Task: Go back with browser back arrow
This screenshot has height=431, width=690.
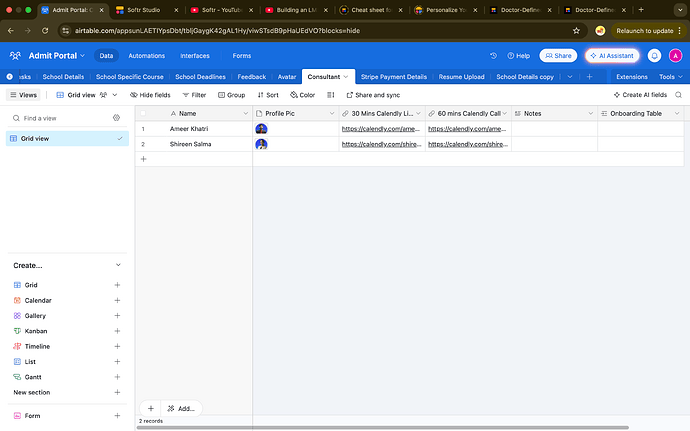Action: point(11,30)
